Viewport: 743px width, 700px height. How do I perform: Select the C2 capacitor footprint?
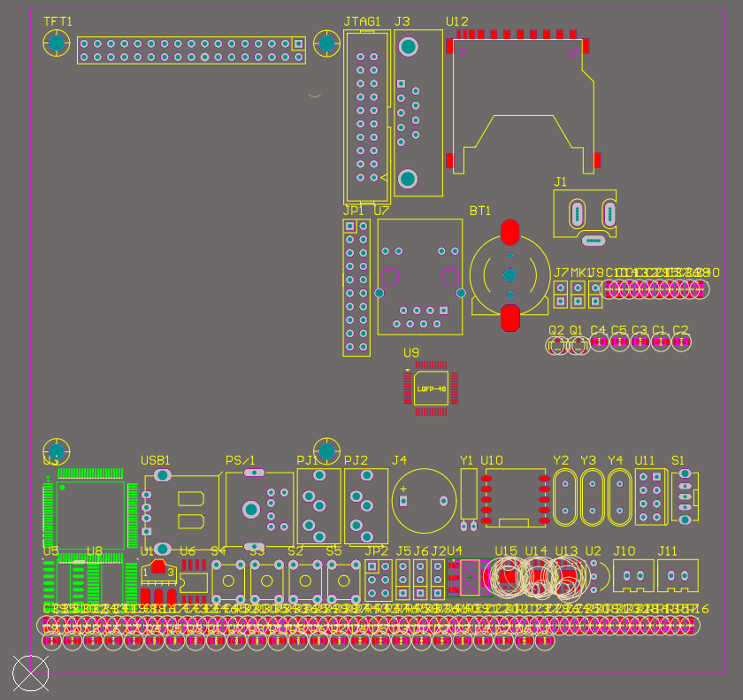681,342
